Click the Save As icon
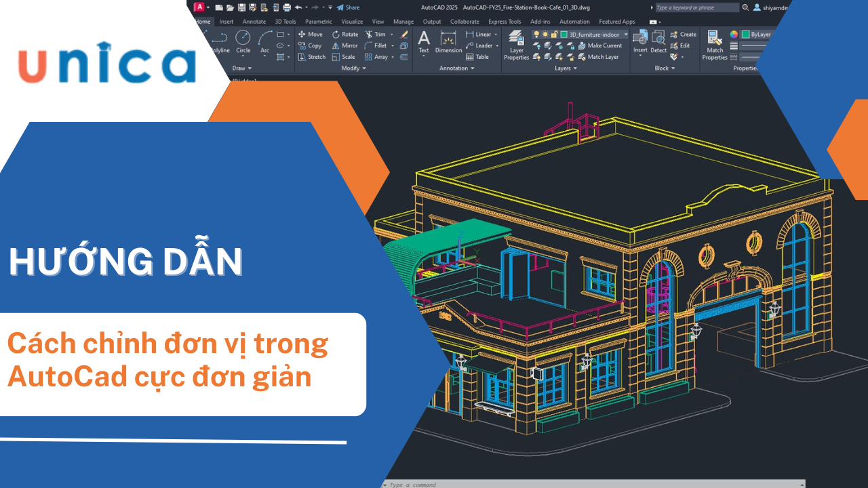 pyautogui.click(x=253, y=7)
